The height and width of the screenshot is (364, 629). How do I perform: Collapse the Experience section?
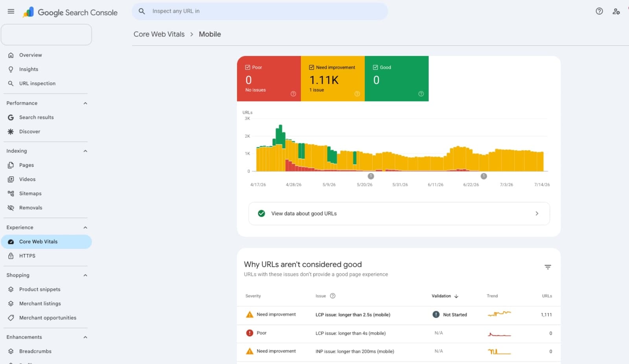pos(85,228)
